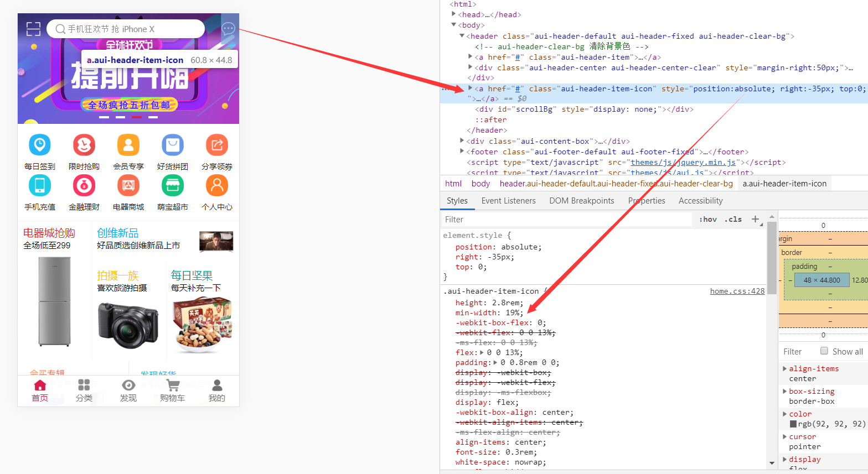The image size is (868, 474).
Task: Open the DOM Breakpoints tab
Action: [x=582, y=201]
